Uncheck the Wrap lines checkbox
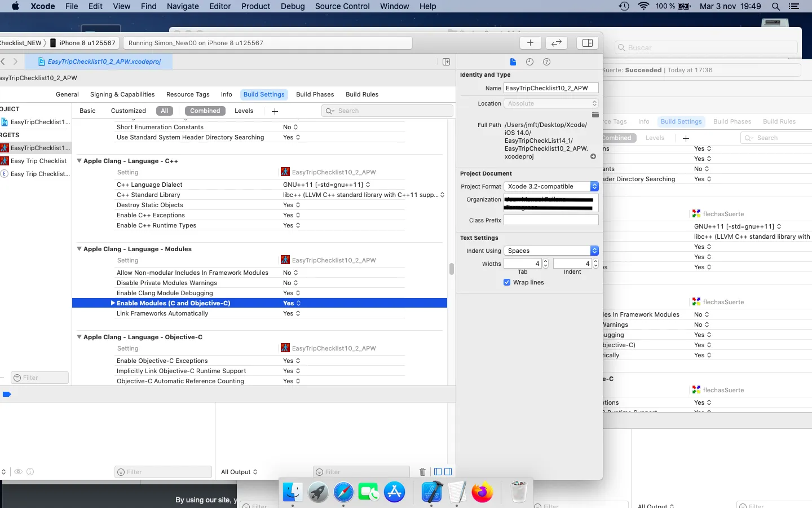 [507, 282]
